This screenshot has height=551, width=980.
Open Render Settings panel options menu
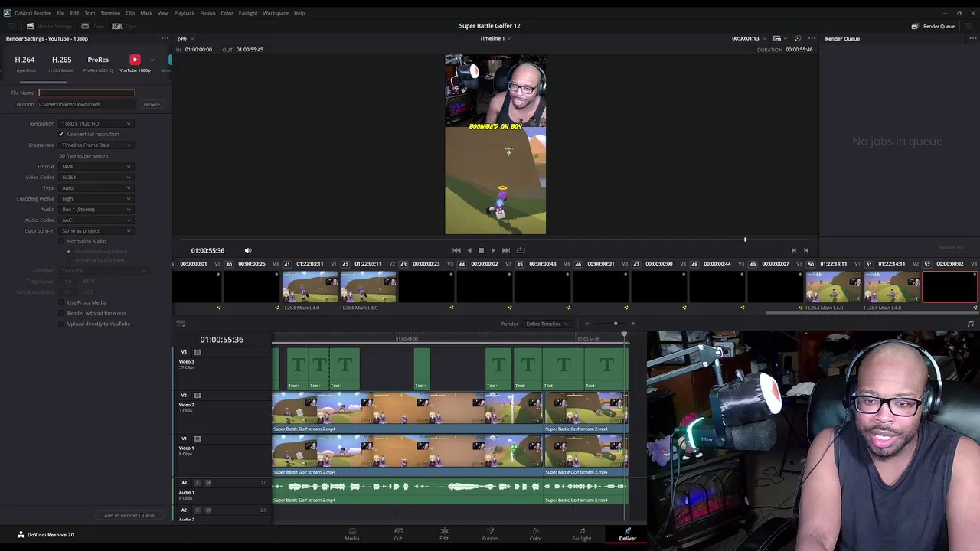click(165, 38)
